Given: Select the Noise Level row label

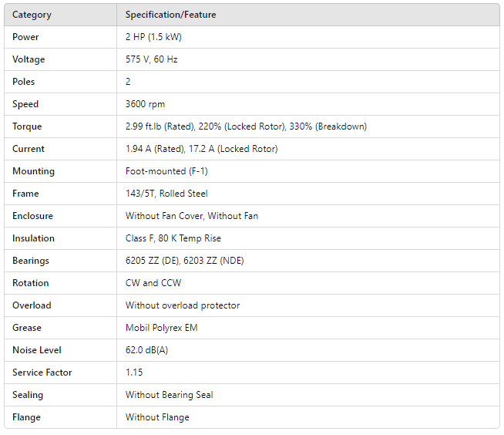Looking at the screenshot, I should coord(36,350).
